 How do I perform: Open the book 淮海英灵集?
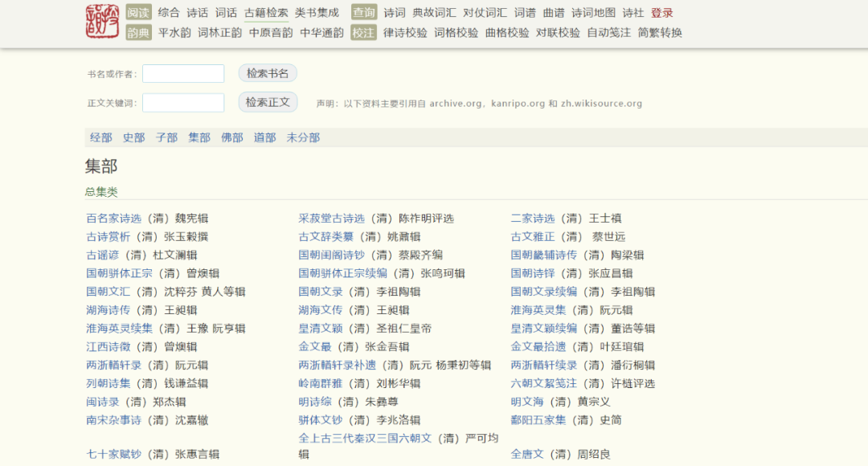point(538,310)
